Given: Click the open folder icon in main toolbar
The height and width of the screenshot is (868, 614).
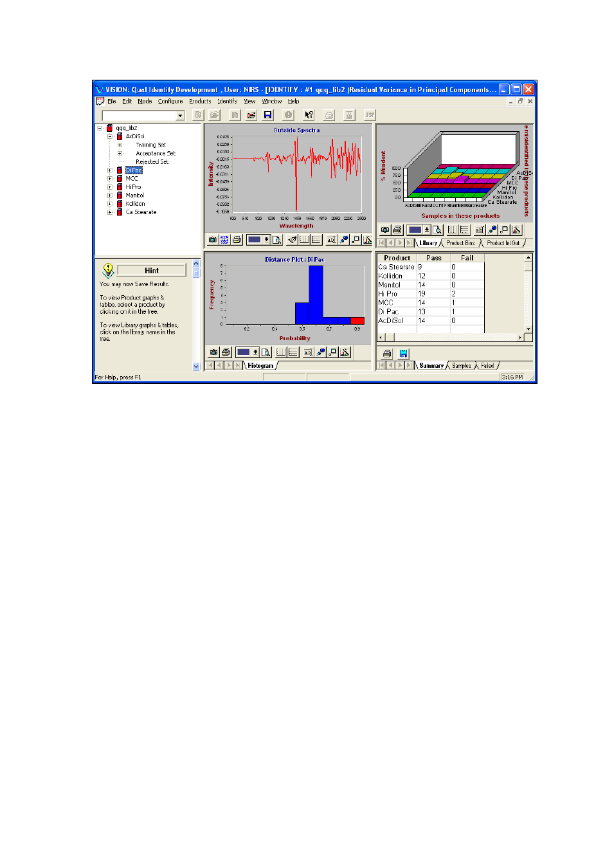Looking at the screenshot, I should pos(251,115).
